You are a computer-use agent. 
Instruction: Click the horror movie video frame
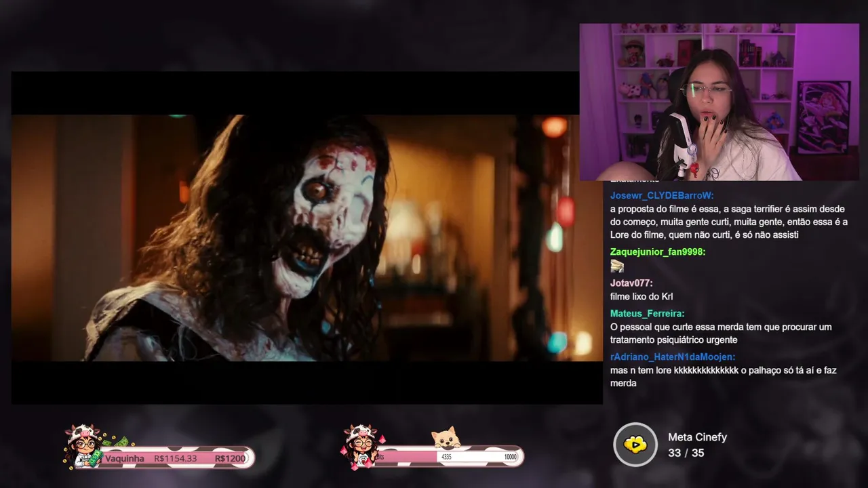(307, 238)
